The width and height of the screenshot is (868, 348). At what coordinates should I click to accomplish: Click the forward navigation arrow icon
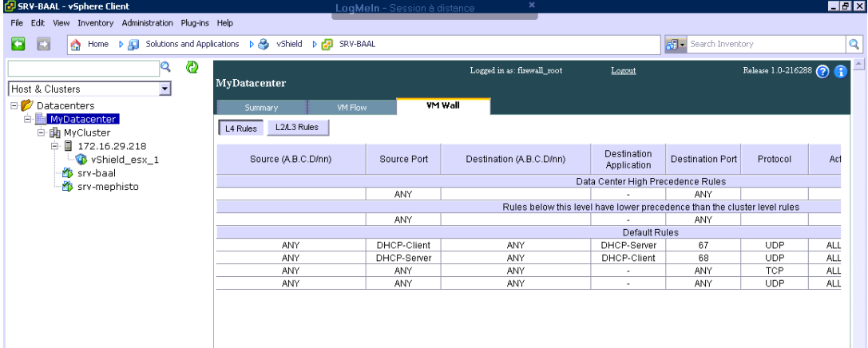36,44
